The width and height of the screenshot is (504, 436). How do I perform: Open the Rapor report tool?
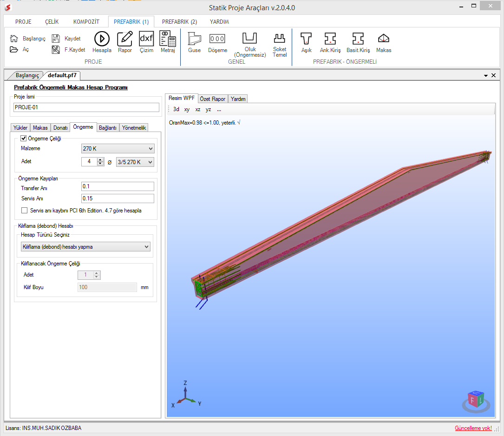pyautogui.click(x=124, y=42)
